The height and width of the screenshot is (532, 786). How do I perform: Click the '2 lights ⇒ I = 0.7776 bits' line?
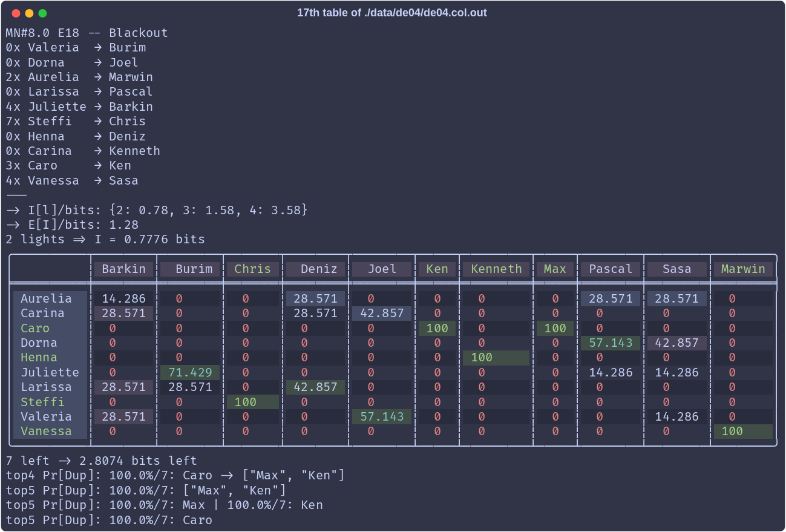pos(105,239)
